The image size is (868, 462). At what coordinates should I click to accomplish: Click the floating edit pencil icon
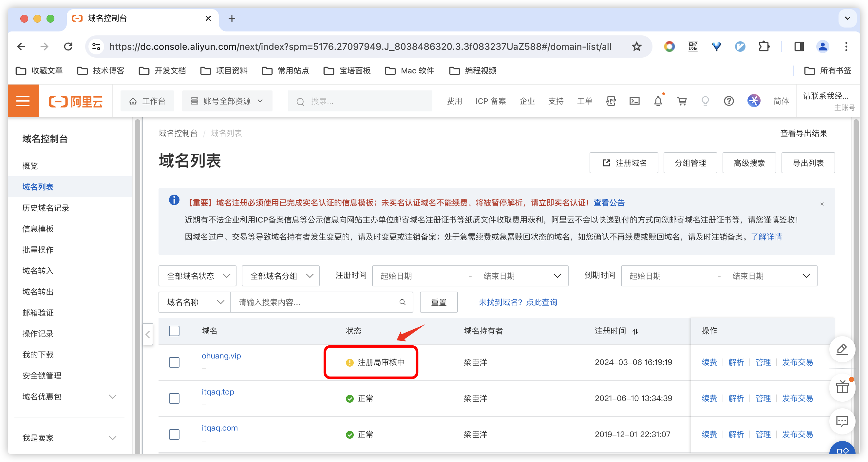click(x=842, y=349)
